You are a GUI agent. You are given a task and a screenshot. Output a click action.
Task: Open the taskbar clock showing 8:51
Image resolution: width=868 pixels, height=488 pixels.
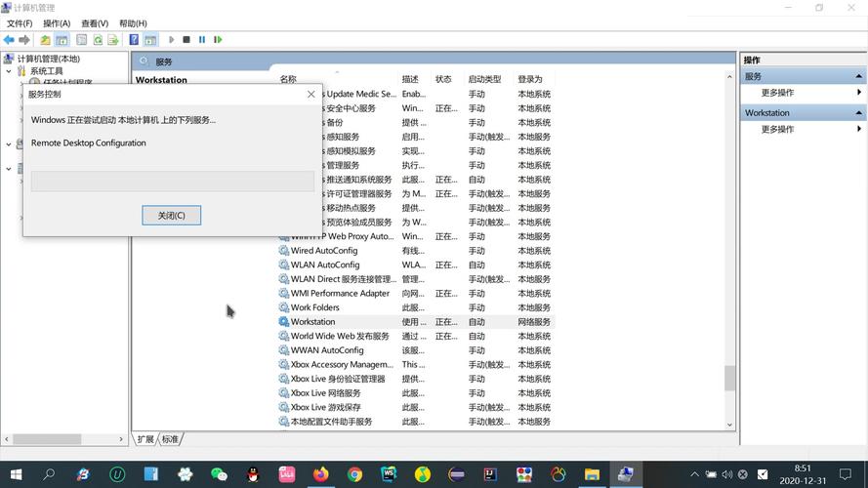coord(803,474)
